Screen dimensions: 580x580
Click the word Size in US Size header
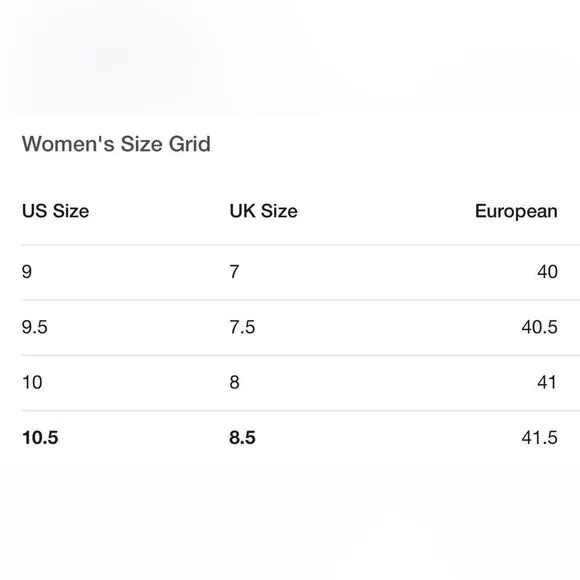[x=71, y=211]
